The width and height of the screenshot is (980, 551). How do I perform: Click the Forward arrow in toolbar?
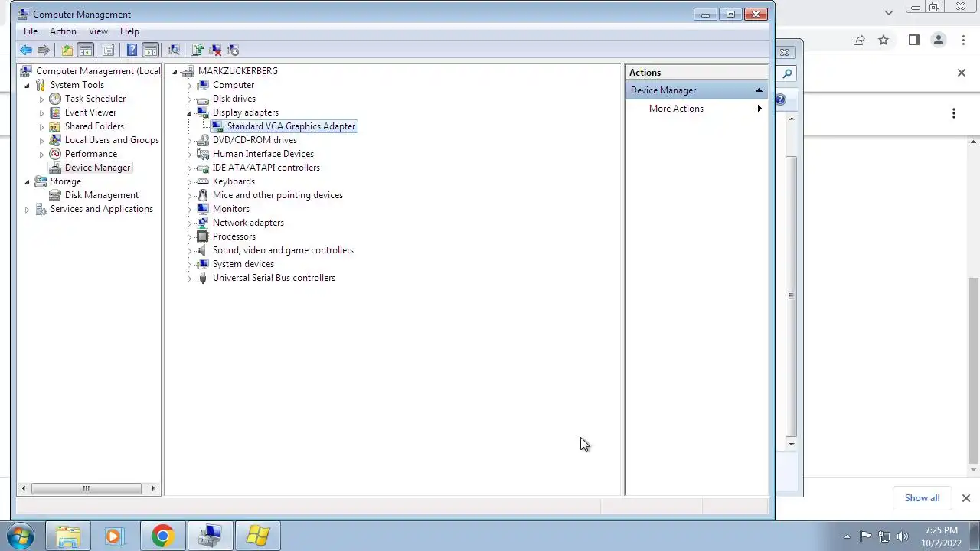click(x=44, y=51)
